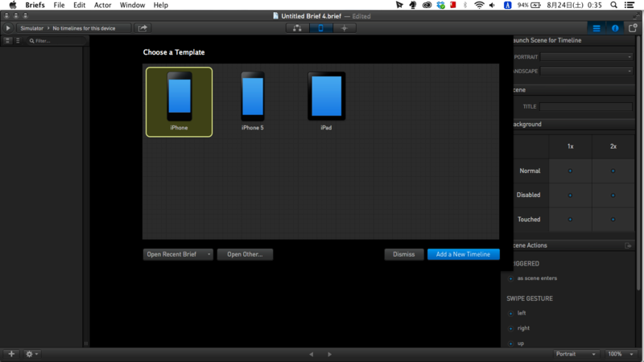Open the Edit menu
The height and width of the screenshot is (362, 644).
click(79, 5)
